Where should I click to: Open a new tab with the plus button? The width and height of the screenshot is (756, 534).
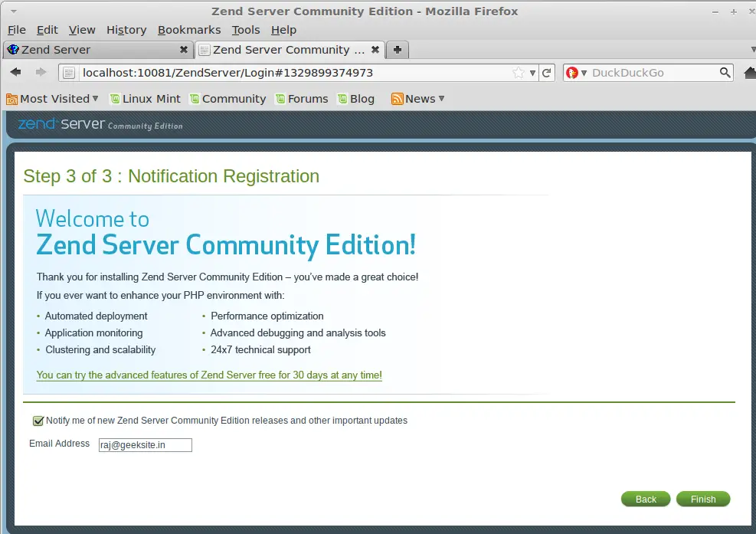[398, 50]
